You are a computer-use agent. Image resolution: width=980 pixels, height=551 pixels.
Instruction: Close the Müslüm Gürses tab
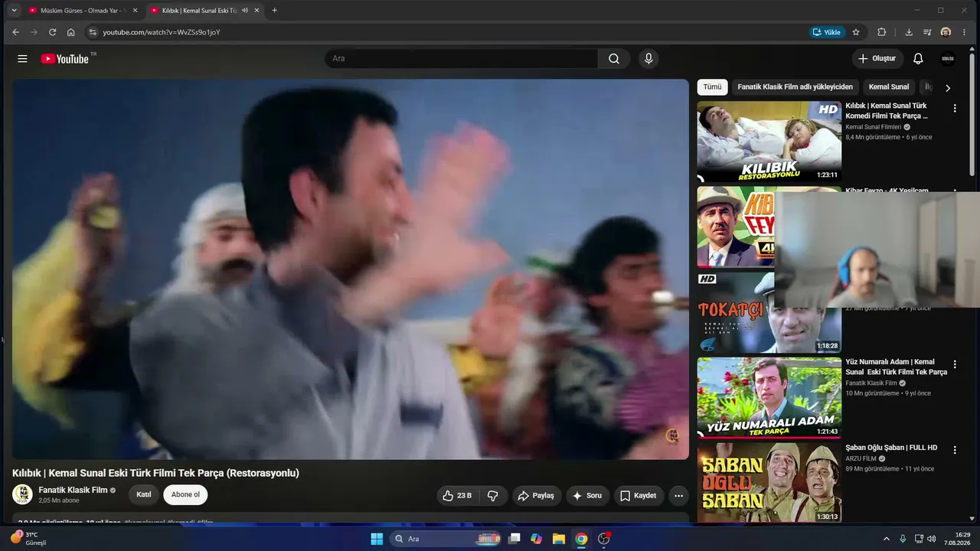(x=136, y=11)
